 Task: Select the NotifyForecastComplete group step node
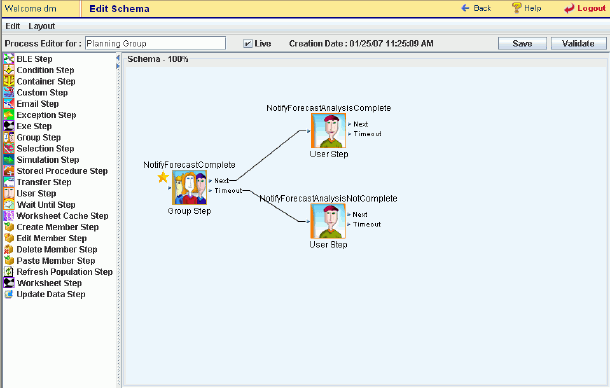click(189, 188)
